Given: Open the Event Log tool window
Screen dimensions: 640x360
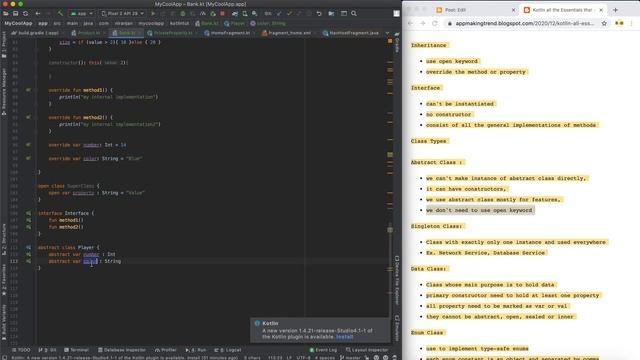Looking at the screenshot, I should (x=323, y=350).
